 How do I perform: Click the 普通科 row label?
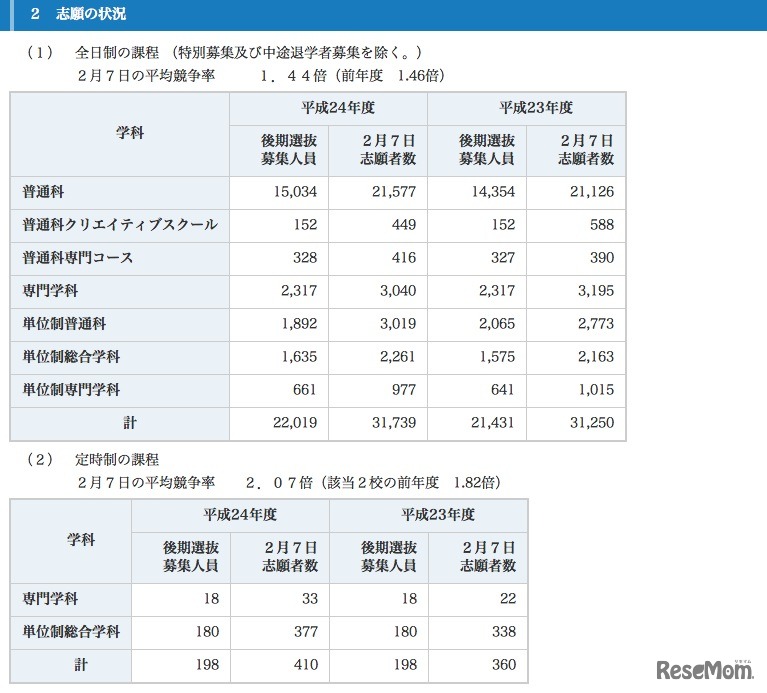click(x=43, y=192)
